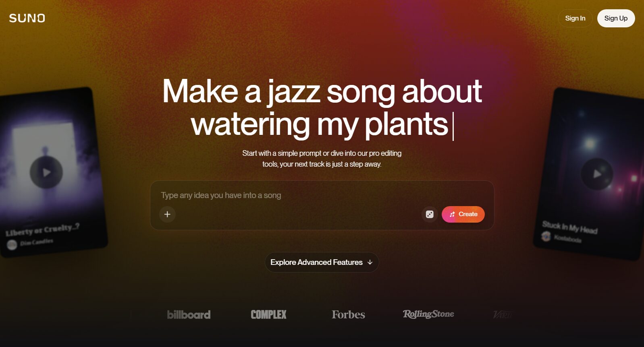
Task: Click the Suno logo
Action: click(x=27, y=18)
